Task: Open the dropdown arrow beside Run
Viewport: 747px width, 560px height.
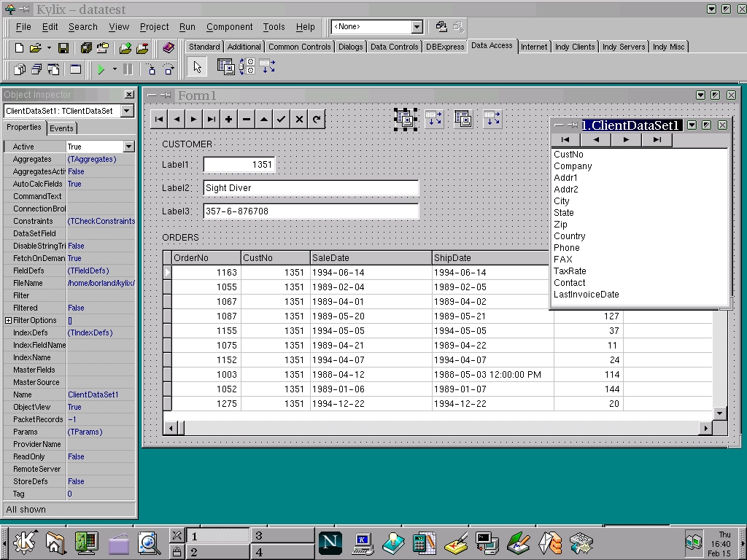Action: coord(115,69)
